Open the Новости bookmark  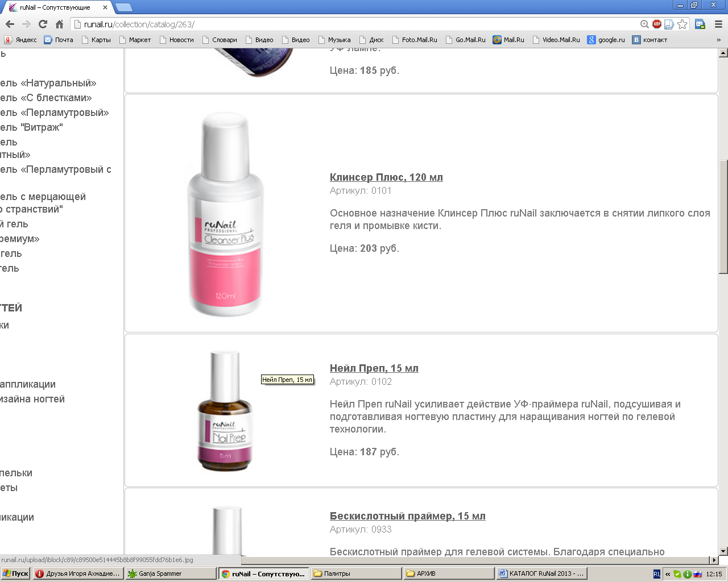[x=176, y=40]
